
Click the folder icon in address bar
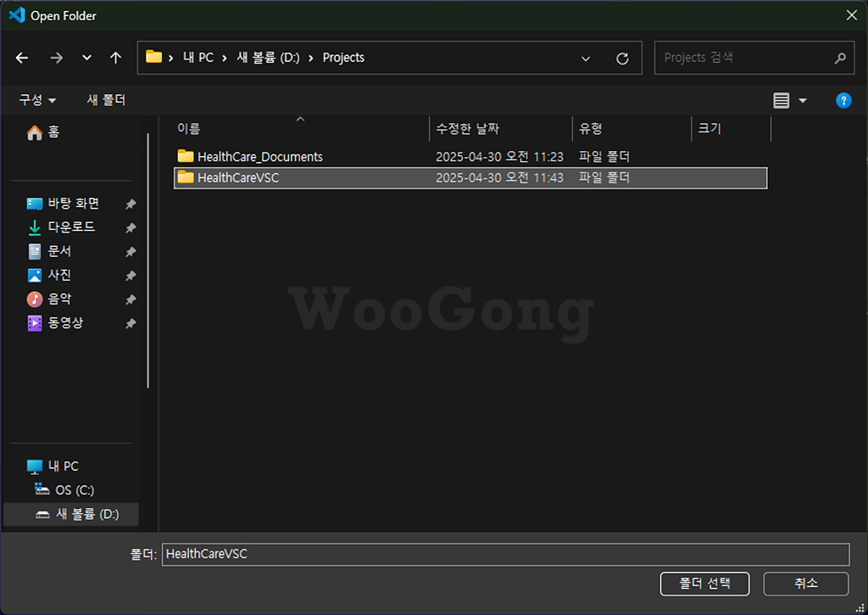pyautogui.click(x=154, y=57)
